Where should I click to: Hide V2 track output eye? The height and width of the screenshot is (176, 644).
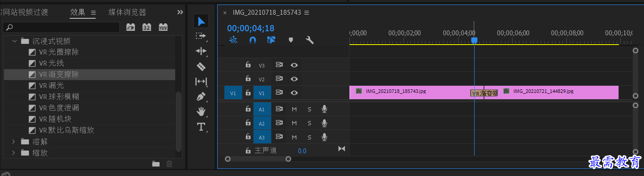[294, 79]
